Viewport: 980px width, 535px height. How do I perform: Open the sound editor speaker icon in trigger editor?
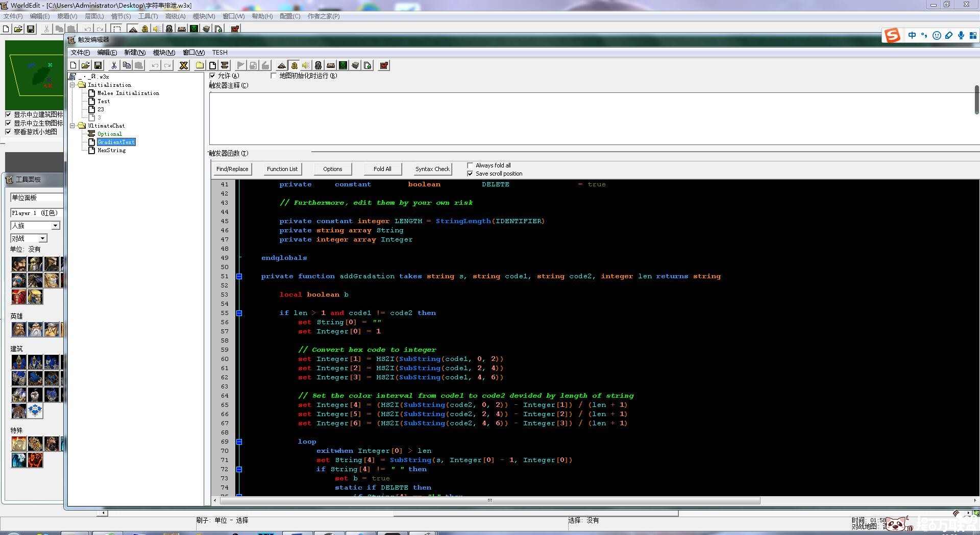pyautogui.click(x=306, y=65)
